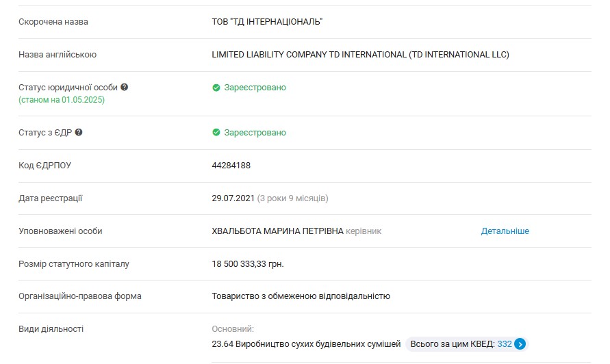Click the Всього за цим КВЕД badge
The width and height of the screenshot is (610, 364).
[467, 343]
